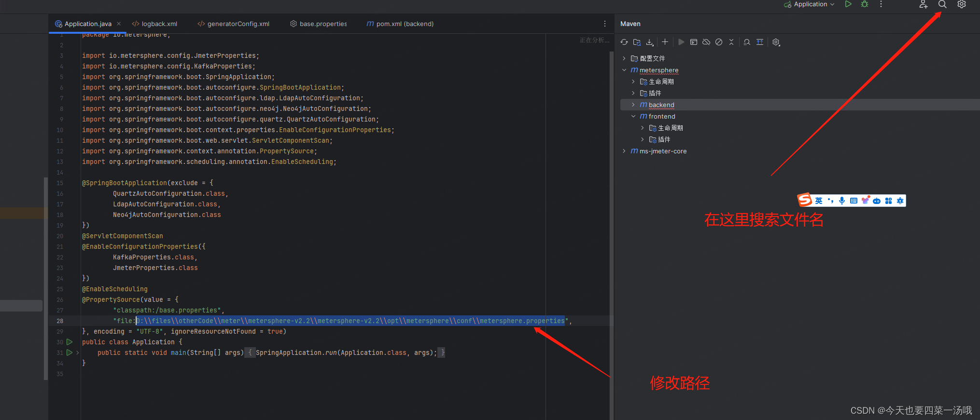
Task: Close the Application.java tab
Action: coord(119,24)
